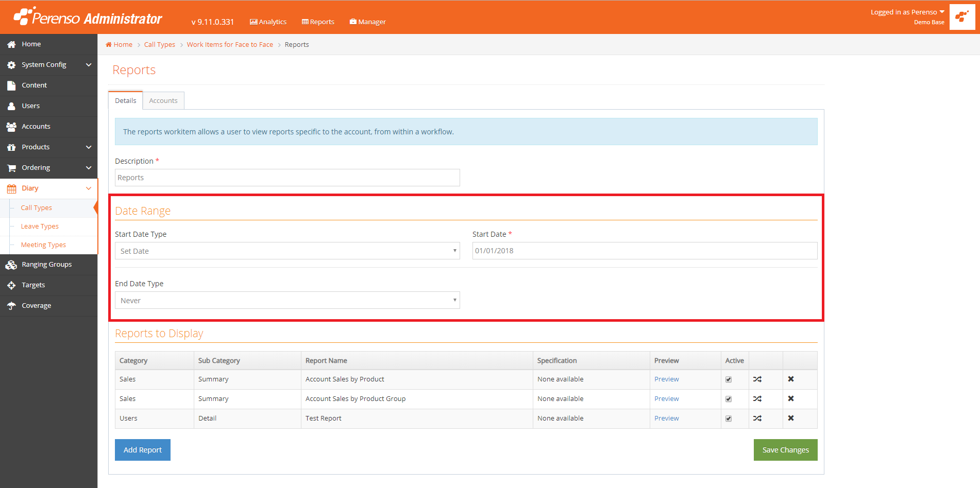This screenshot has height=488, width=980.
Task: Click the Start Date input field
Action: pos(645,251)
